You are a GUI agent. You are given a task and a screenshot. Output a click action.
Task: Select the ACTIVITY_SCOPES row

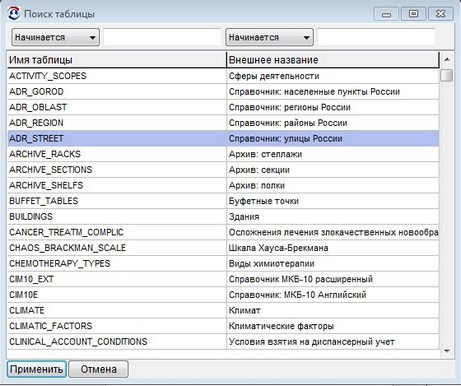click(223, 76)
